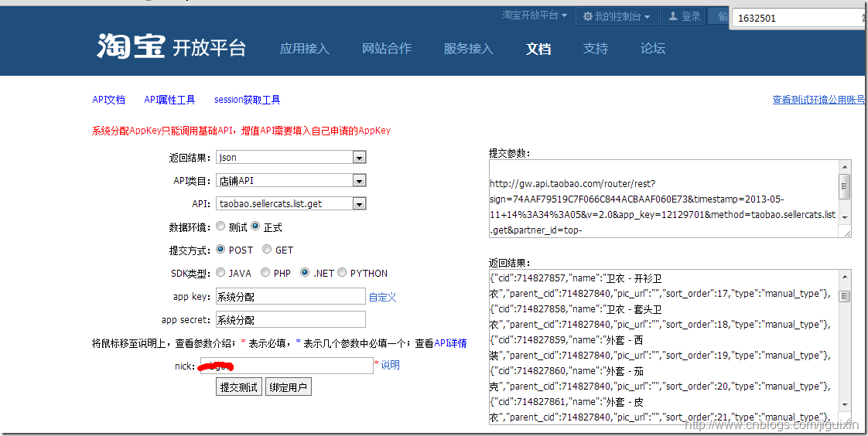Image resolution: width=868 pixels, height=436 pixels.
Task: Open the API类目 店铺API dropdown
Action: click(291, 181)
